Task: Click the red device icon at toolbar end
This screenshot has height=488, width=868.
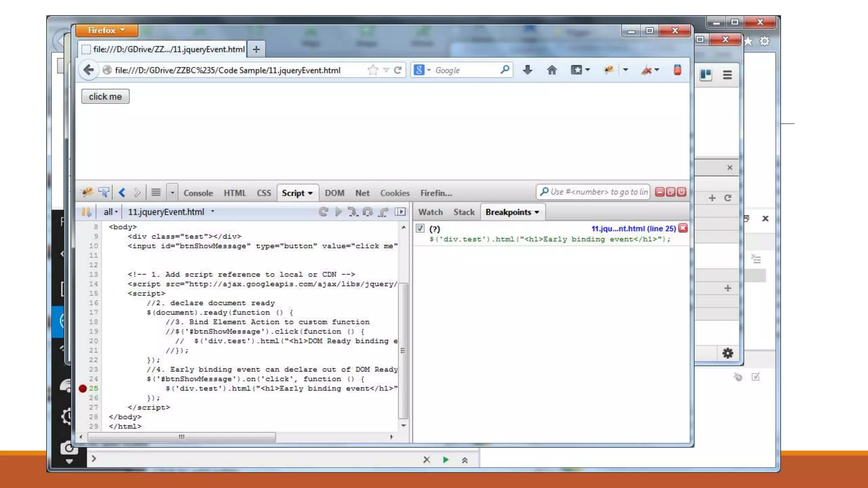Action: click(x=677, y=70)
